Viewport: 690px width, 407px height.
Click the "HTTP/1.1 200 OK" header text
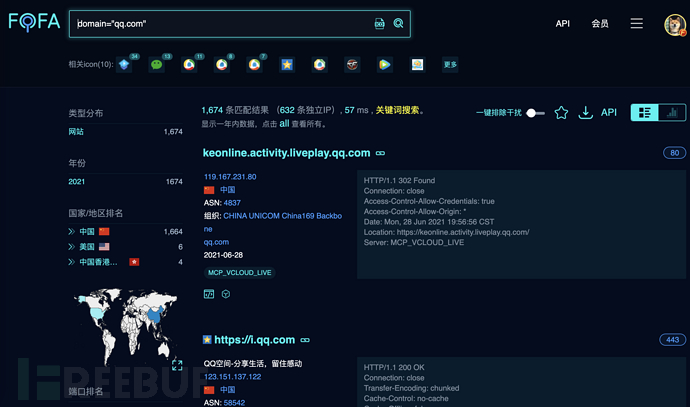click(x=394, y=367)
